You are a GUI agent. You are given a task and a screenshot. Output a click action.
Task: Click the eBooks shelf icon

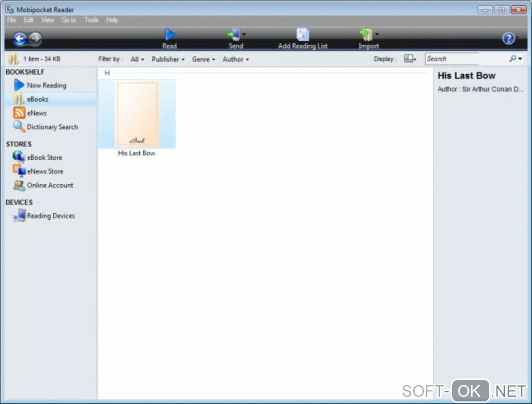(x=19, y=99)
